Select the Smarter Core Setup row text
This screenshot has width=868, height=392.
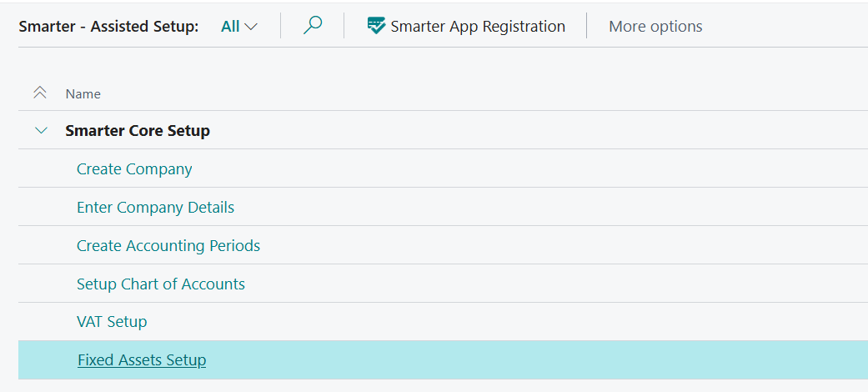click(138, 131)
